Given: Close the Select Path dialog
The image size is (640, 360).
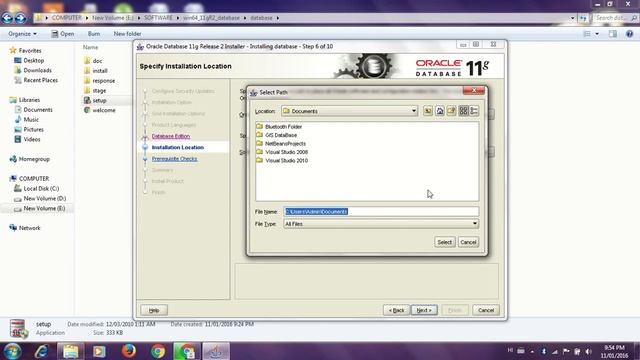Looking at the screenshot, I should point(474,90).
